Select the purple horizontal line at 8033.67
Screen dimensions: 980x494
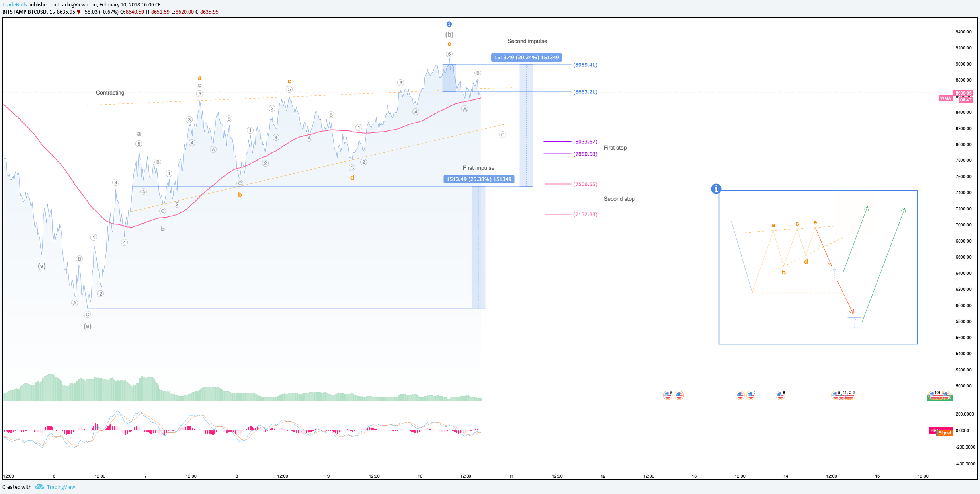tap(557, 141)
